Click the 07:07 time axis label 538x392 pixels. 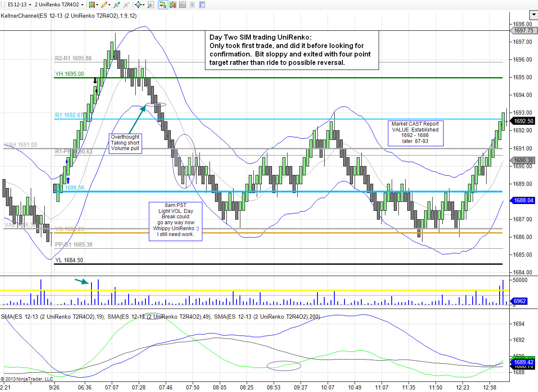coord(112,387)
